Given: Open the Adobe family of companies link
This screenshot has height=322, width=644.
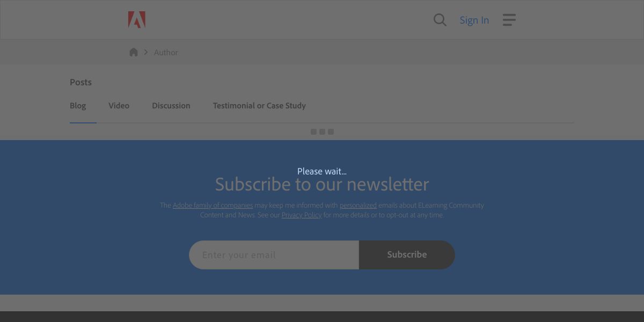Looking at the screenshot, I should [213, 205].
